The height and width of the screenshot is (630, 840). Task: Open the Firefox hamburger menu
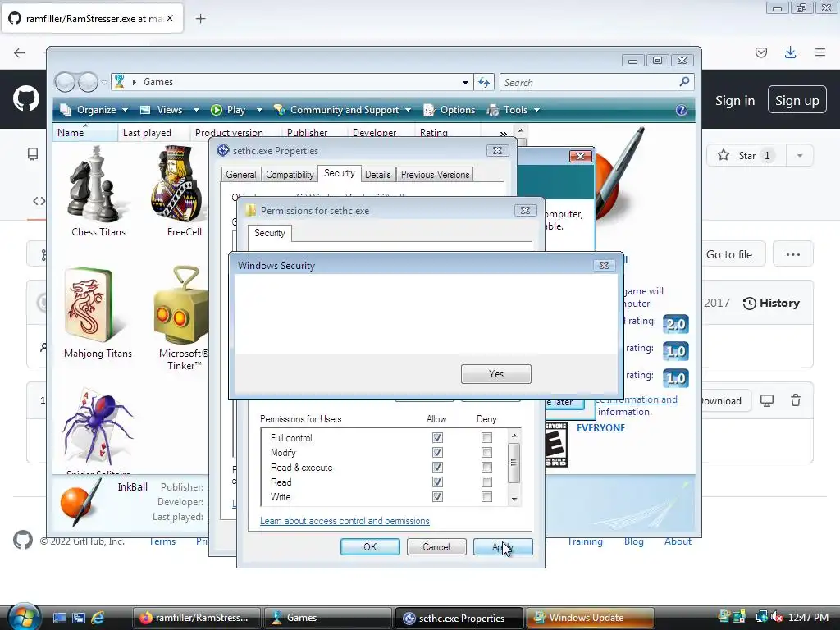pos(820,52)
